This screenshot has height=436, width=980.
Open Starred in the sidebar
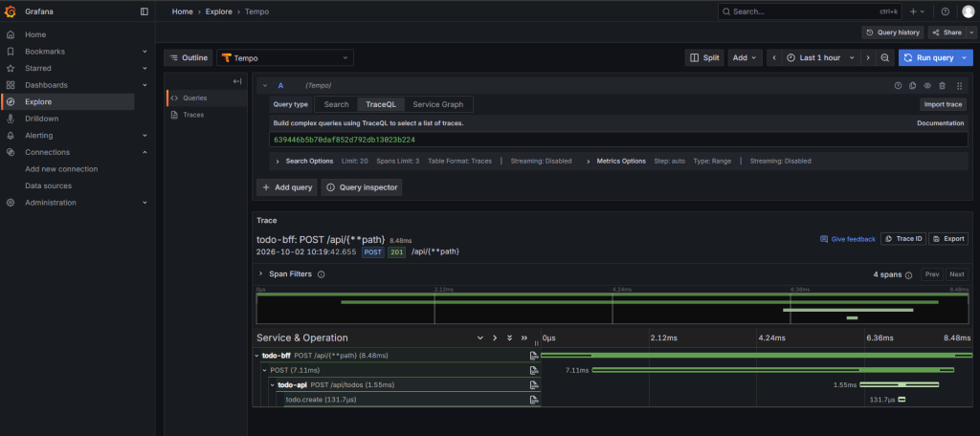pos(38,68)
